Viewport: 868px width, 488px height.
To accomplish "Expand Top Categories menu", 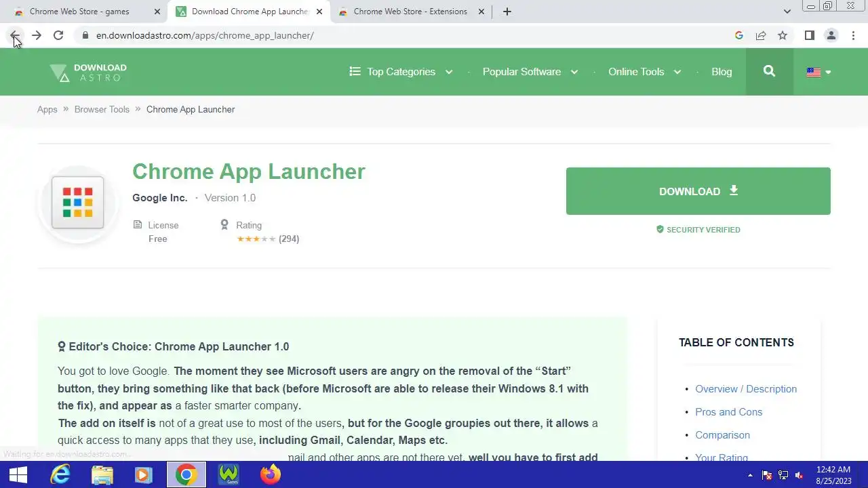I will tap(401, 72).
